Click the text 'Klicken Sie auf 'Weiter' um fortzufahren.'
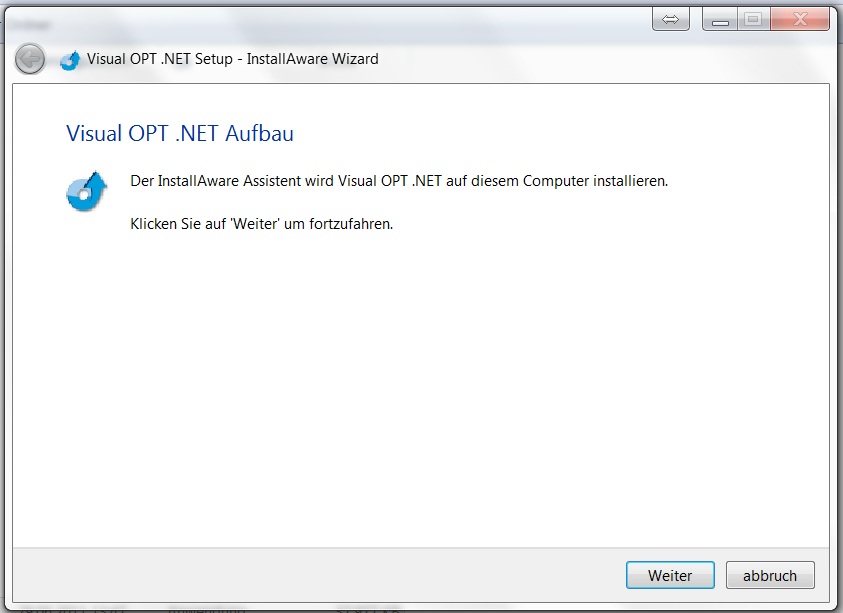This screenshot has width=843, height=613. 261,224
